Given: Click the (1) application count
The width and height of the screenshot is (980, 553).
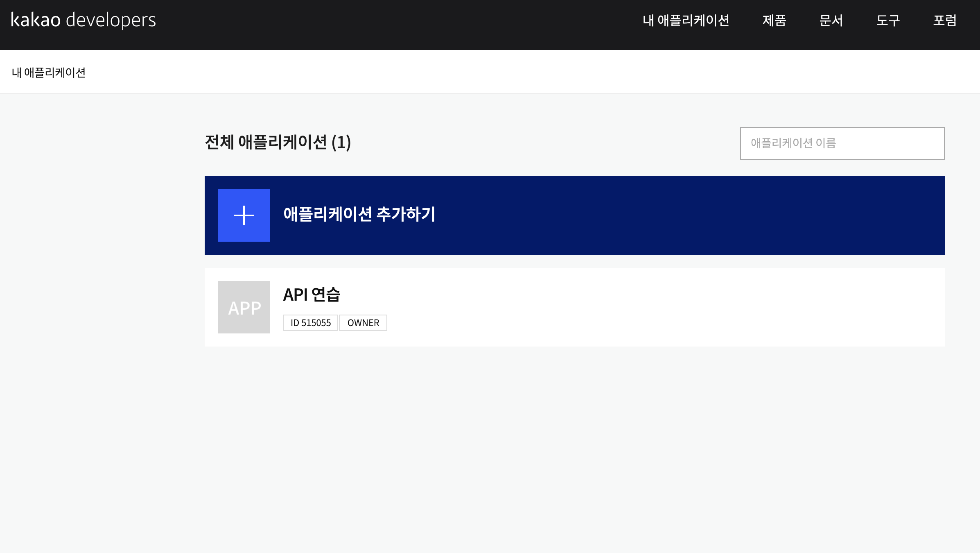Looking at the screenshot, I should coord(341,142).
